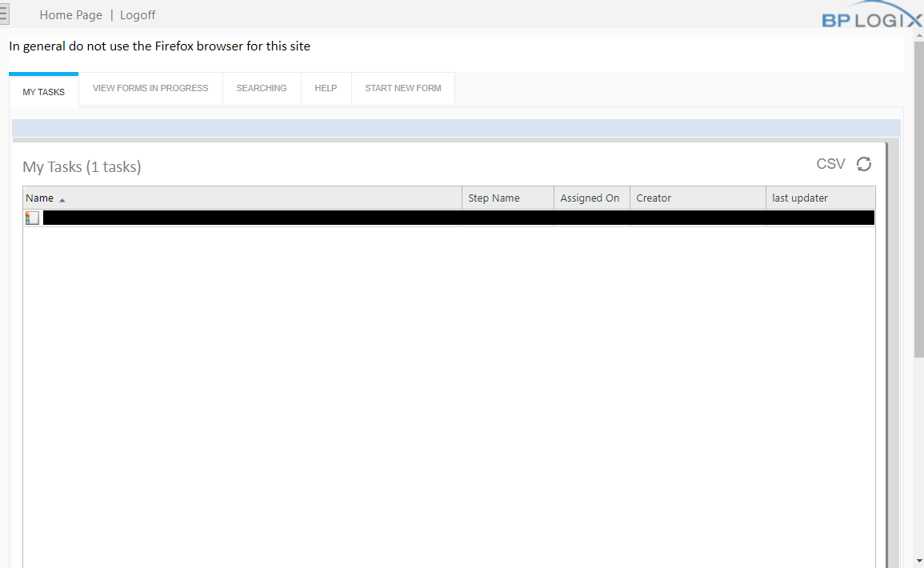Viewport: 924px width, 568px height.
Task: Click the last updater column header
Action: pos(800,198)
